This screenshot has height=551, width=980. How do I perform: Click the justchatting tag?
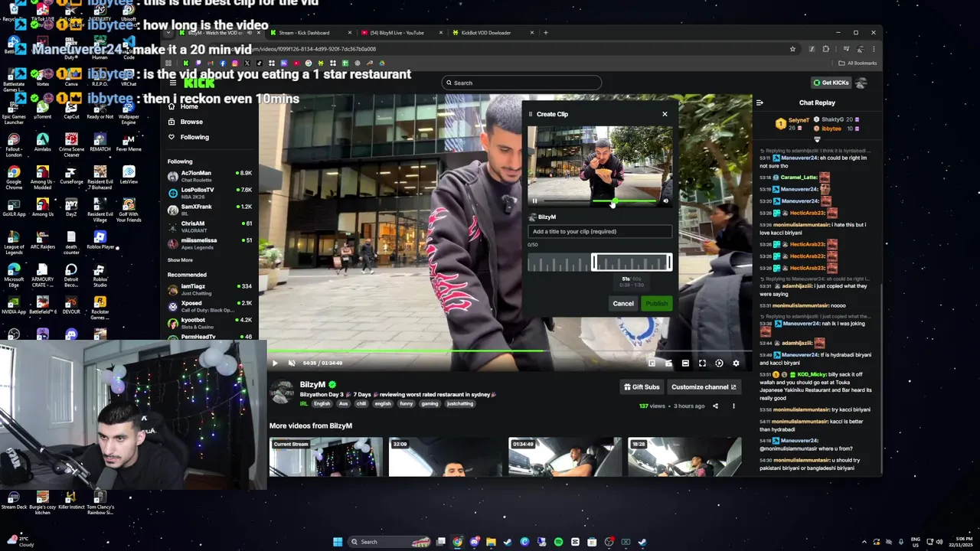pos(460,404)
